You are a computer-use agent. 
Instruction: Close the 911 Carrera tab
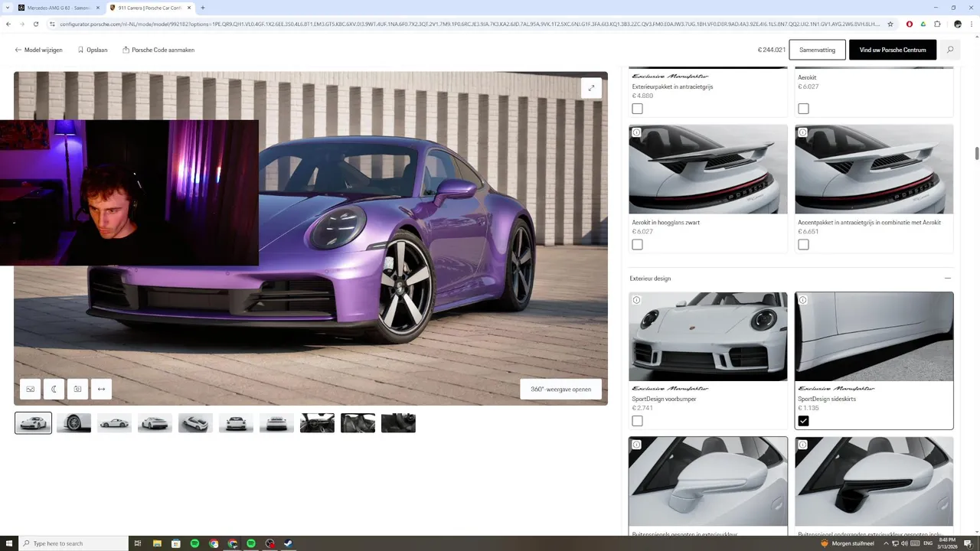coord(188,8)
